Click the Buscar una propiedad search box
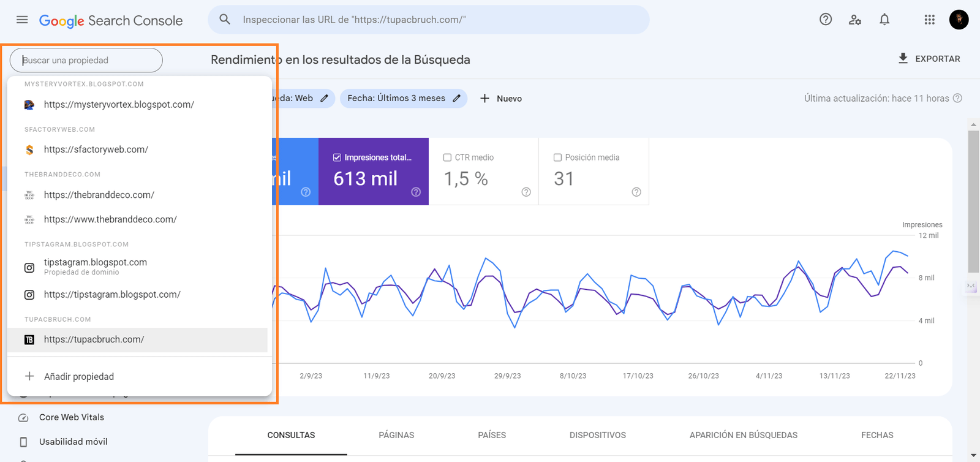Screen dimensions: 980x462 [86, 60]
